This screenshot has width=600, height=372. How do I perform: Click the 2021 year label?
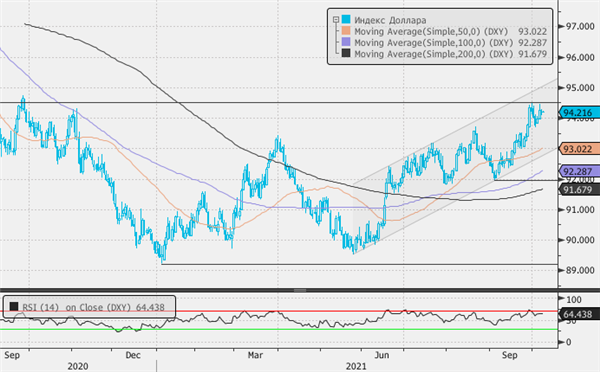356,366
